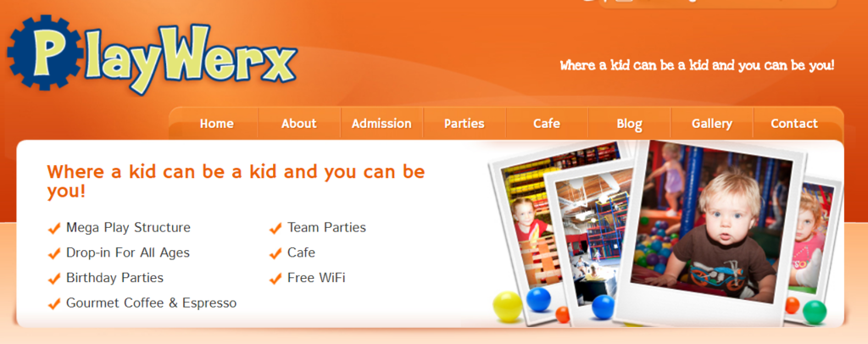Click the yellow ball decoration
Image resolution: width=868 pixels, height=344 pixels.
click(508, 307)
